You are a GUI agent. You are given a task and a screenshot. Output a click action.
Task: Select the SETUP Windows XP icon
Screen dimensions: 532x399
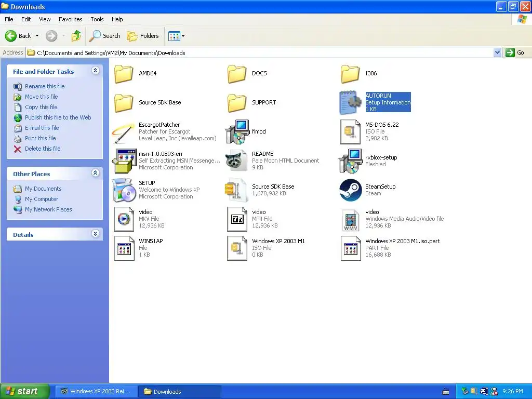pos(124,190)
